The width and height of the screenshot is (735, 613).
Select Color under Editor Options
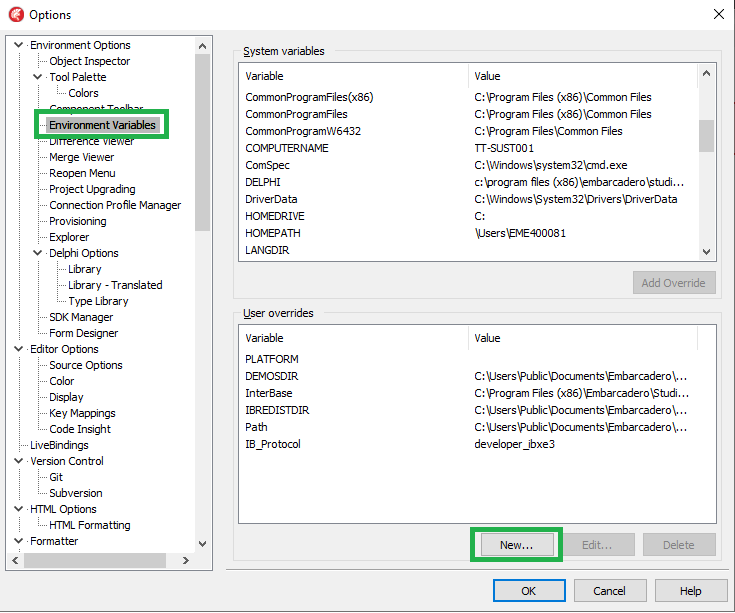point(61,381)
